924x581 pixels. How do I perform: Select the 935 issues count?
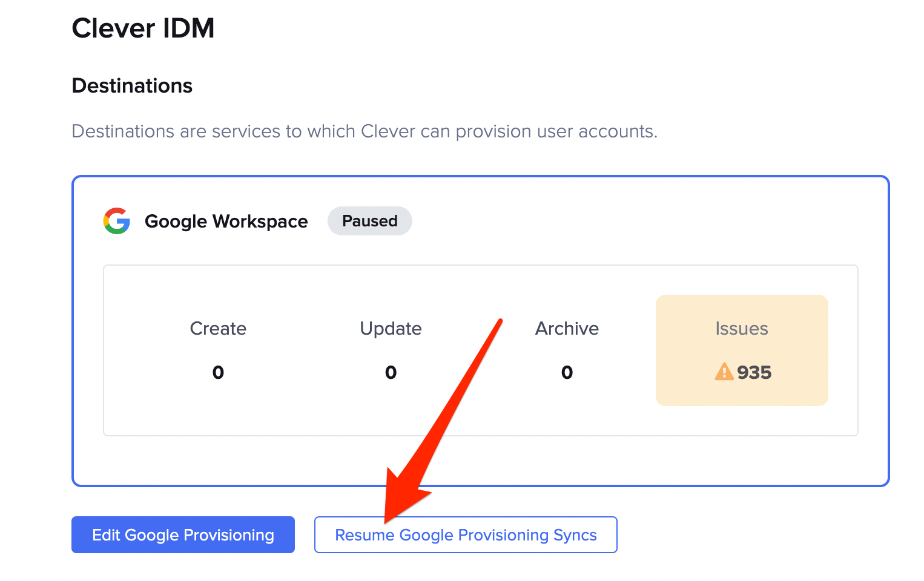tap(754, 372)
